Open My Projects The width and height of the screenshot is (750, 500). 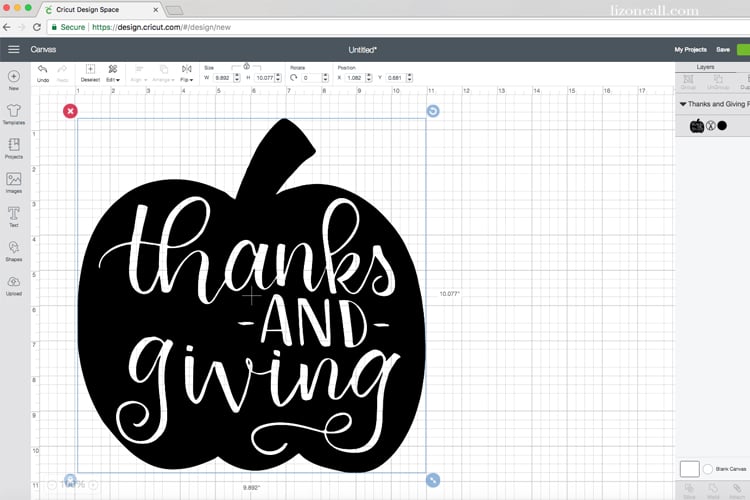pos(690,49)
